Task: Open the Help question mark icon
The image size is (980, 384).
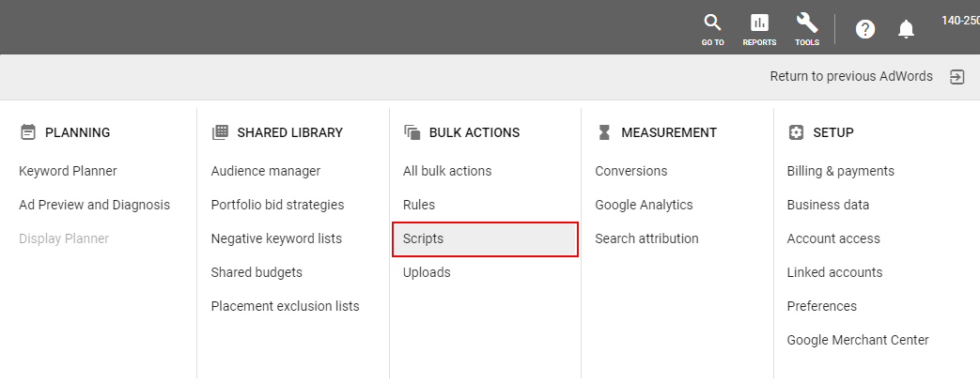Action: 865,29
